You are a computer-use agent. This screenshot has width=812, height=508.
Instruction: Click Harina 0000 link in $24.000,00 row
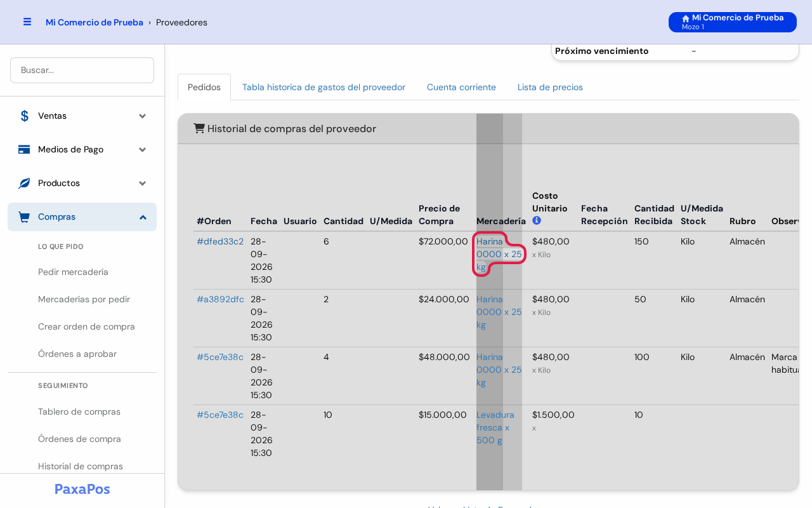click(x=499, y=312)
